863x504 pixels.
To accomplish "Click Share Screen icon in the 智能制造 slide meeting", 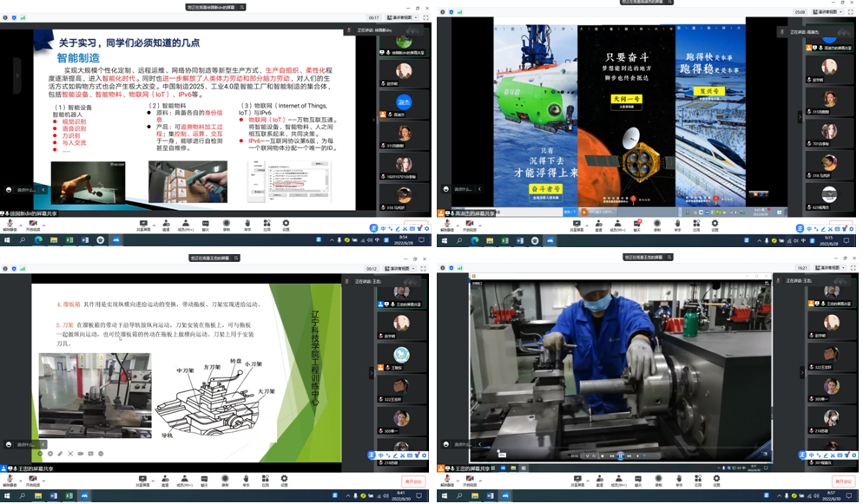I will click(x=142, y=226).
